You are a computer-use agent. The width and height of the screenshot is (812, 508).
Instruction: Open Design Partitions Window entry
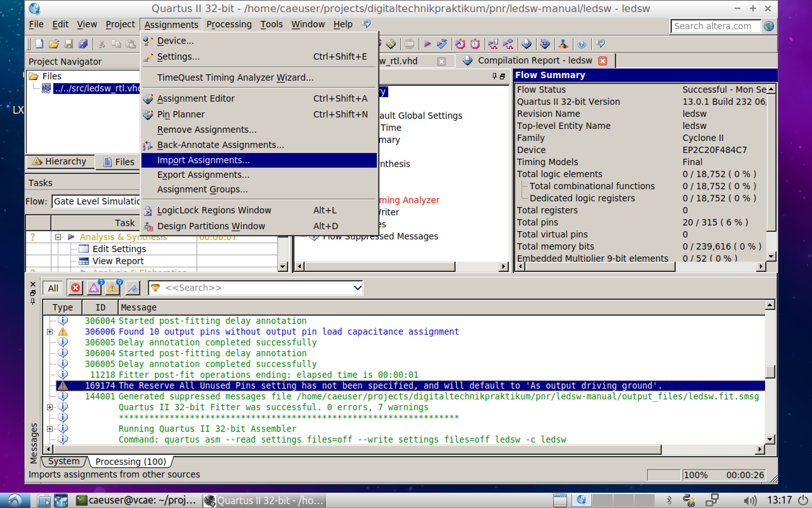point(259,226)
